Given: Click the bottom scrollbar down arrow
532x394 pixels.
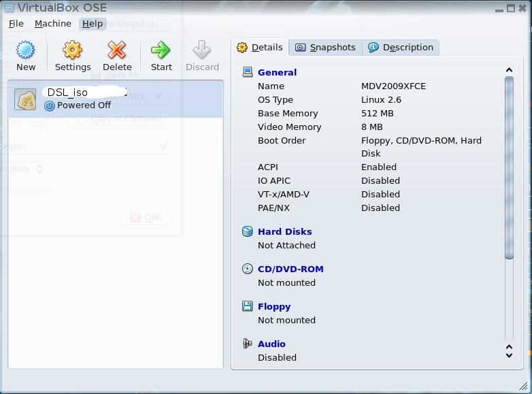Looking at the screenshot, I should 509,355.
